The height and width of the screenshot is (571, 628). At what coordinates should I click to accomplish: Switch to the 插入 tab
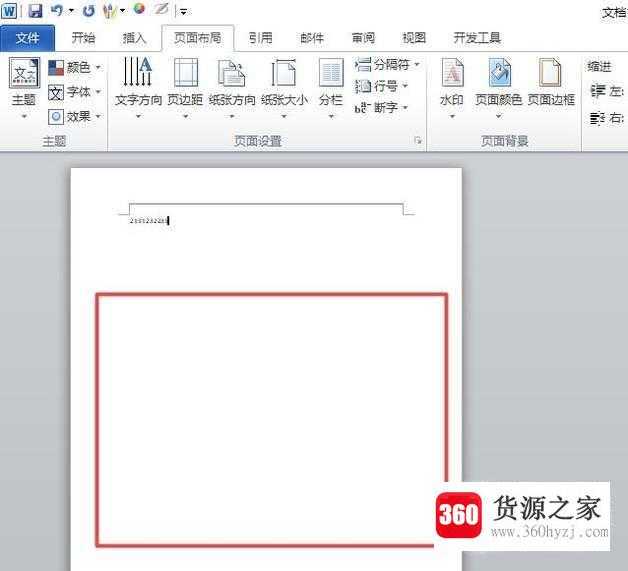click(134, 38)
